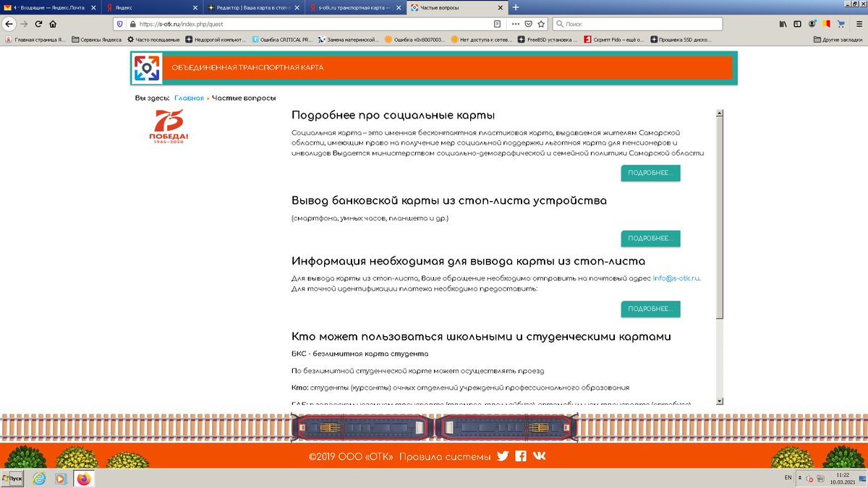Open Сервисы Яндекса bookmark folder

(x=96, y=40)
